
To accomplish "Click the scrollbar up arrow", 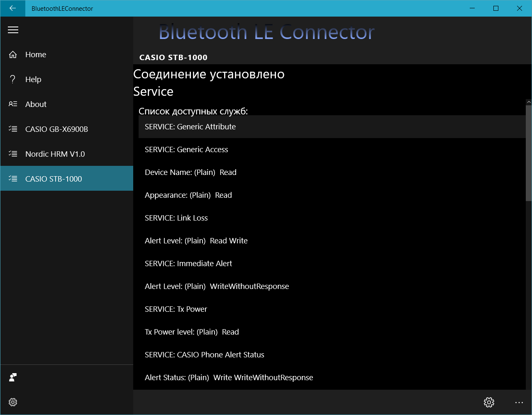I will click(x=529, y=102).
